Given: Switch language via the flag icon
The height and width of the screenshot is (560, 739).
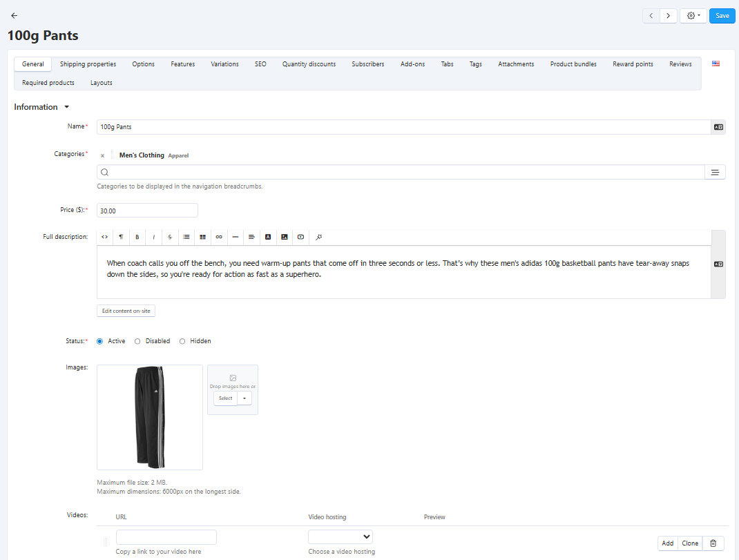Looking at the screenshot, I should coord(716,64).
